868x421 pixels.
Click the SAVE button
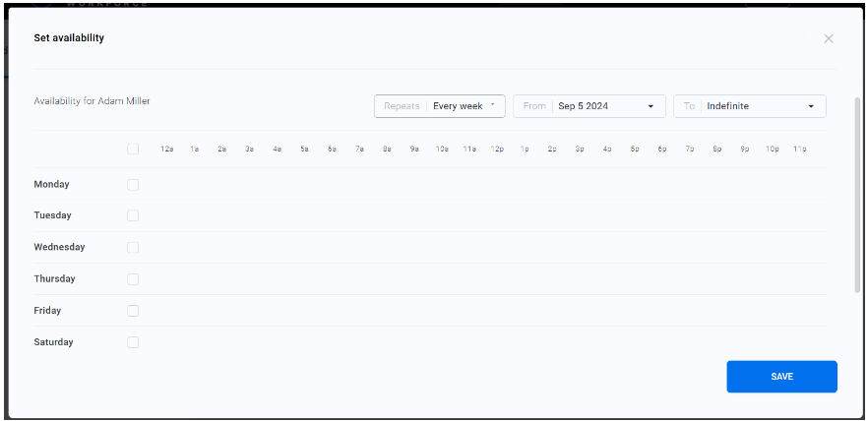tap(781, 377)
